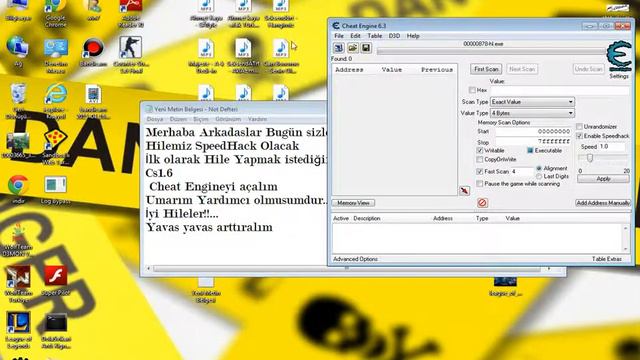
Task: Select the Recycle Bin desktop icon
Action: click(x=18, y=94)
